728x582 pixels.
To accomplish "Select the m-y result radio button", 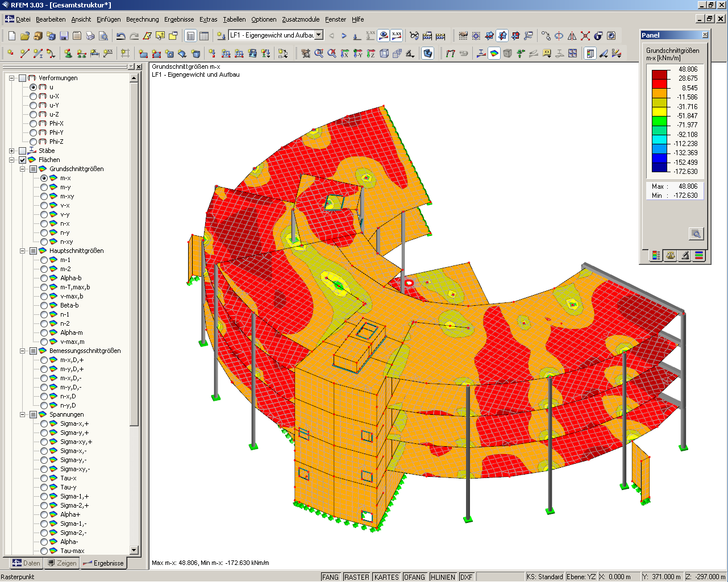I will [44, 187].
